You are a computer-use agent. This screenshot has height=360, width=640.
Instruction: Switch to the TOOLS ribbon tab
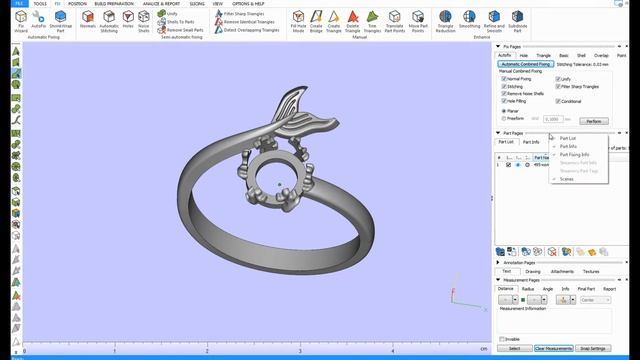(x=40, y=4)
